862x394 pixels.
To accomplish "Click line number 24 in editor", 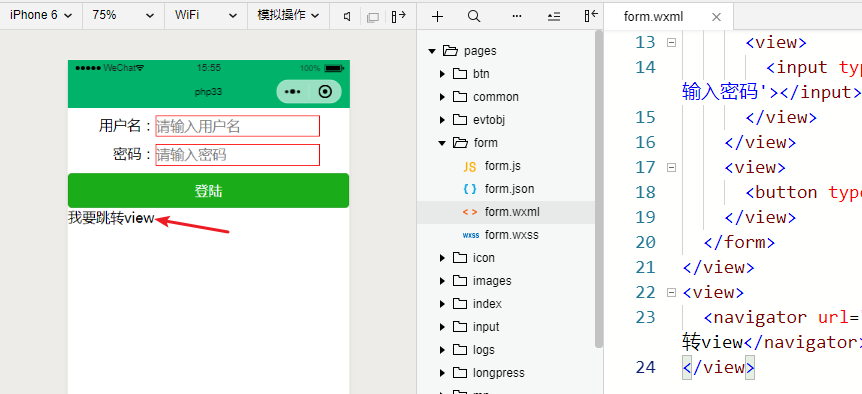I will (646, 367).
